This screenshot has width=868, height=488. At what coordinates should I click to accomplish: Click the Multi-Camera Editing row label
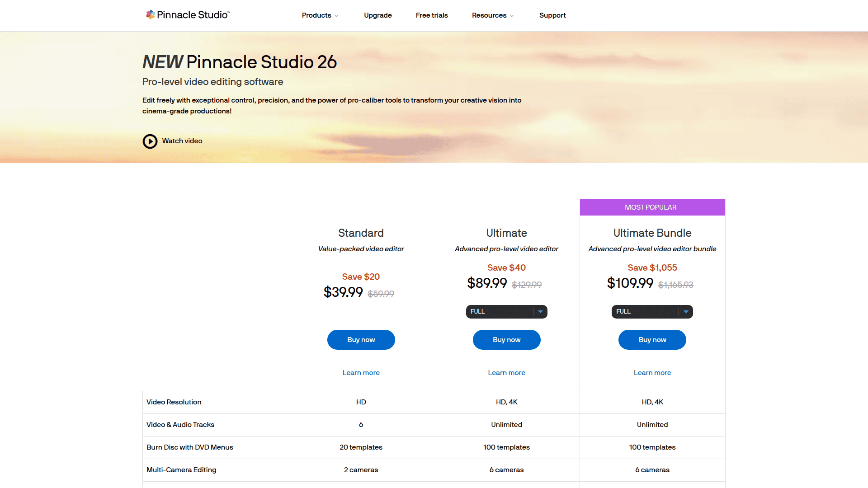pos(181,470)
